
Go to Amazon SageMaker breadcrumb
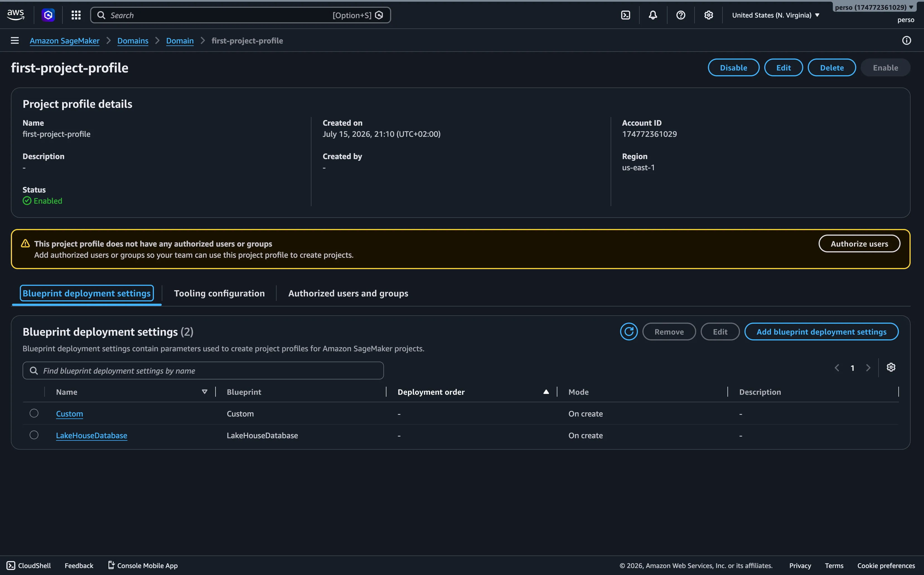[65, 41]
